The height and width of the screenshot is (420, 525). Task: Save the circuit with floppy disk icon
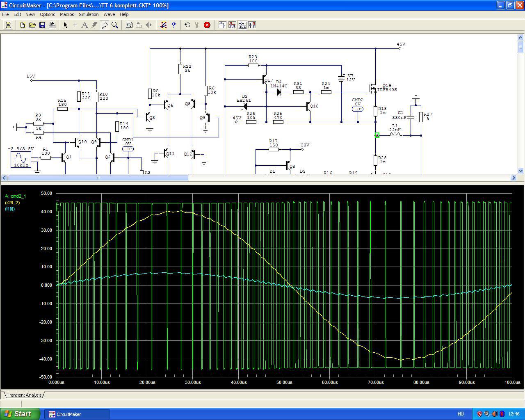tap(42, 25)
